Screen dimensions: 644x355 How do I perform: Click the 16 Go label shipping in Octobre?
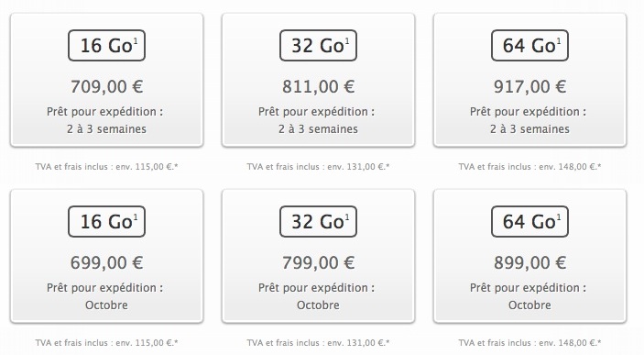pos(107,221)
